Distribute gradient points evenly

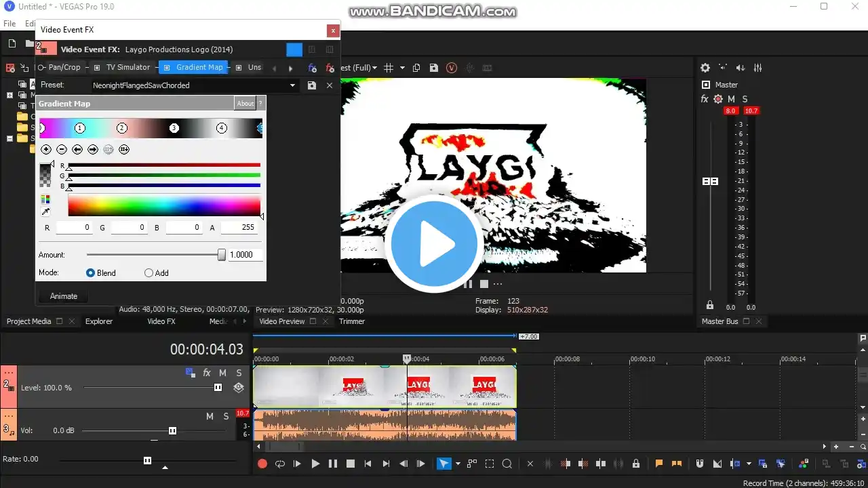pos(124,149)
